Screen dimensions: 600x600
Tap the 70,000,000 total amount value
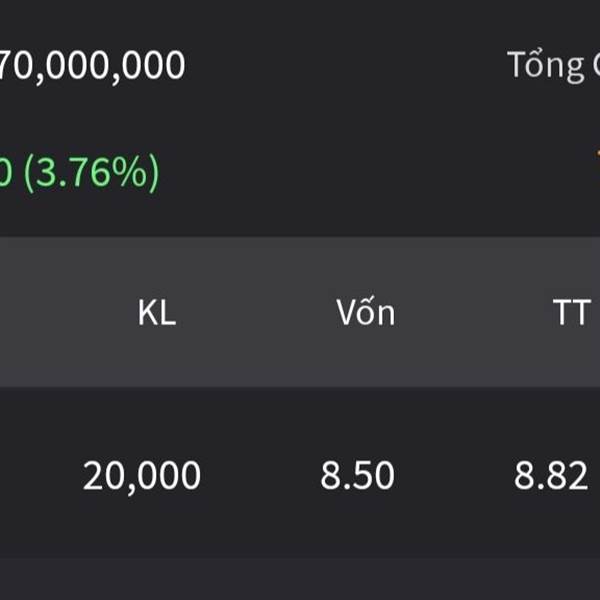pyautogui.click(x=92, y=66)
